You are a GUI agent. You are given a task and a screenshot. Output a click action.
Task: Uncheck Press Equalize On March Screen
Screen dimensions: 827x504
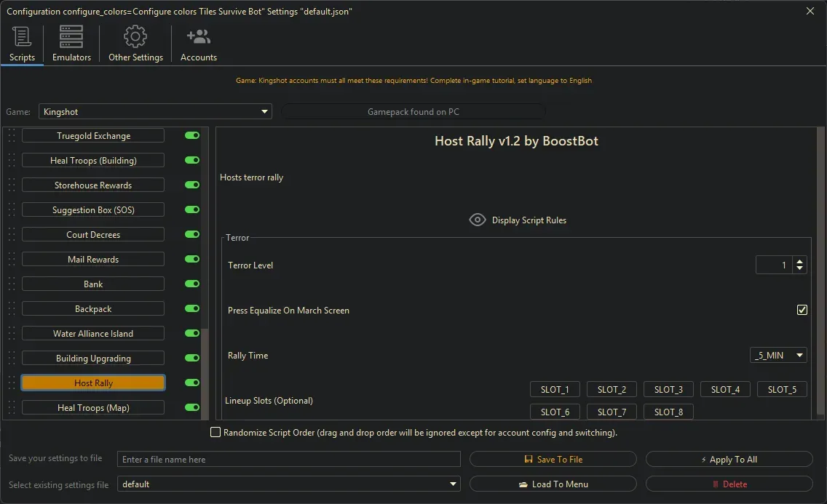point(802,310)
